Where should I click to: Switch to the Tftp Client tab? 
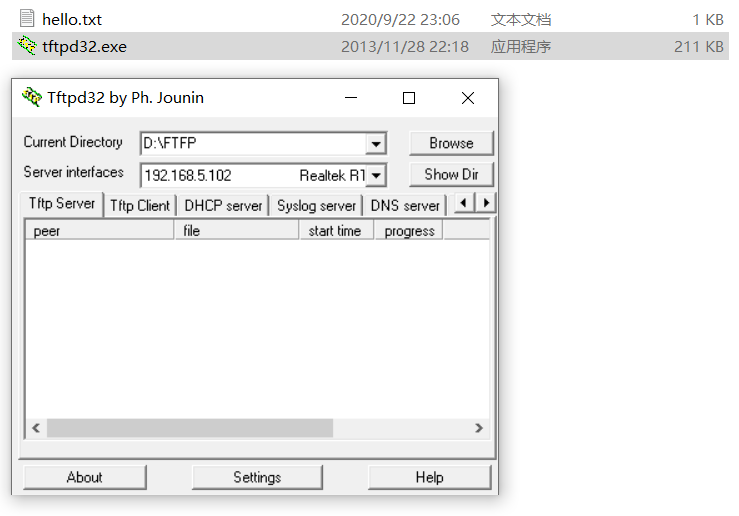coord(140,206)
